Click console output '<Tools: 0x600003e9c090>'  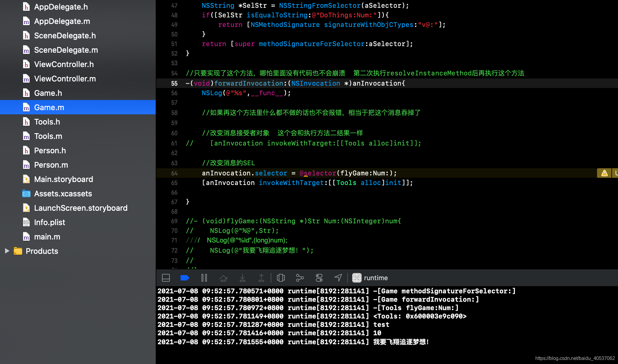420,316
